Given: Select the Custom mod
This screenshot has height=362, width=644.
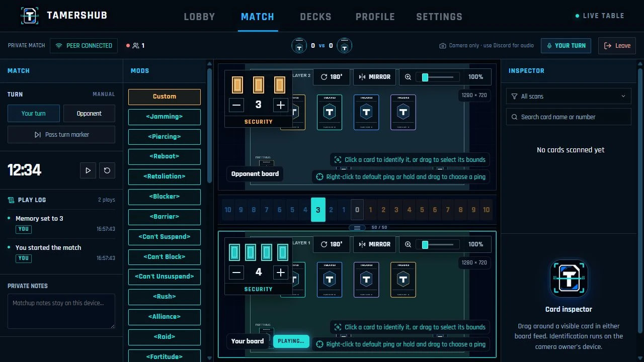Looking at the screenshot, I should click(165, 97).
